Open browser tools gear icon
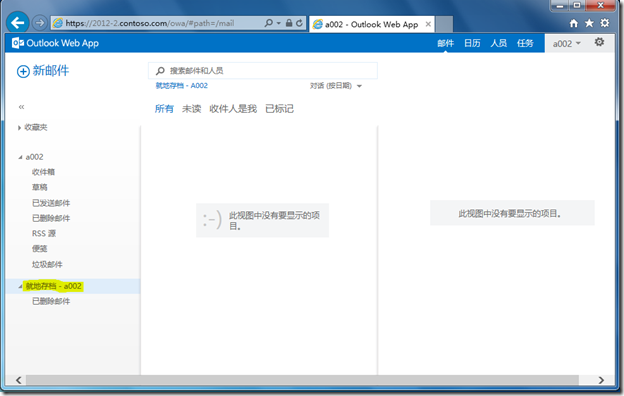624x396 pixels. (x=604, y=23)
